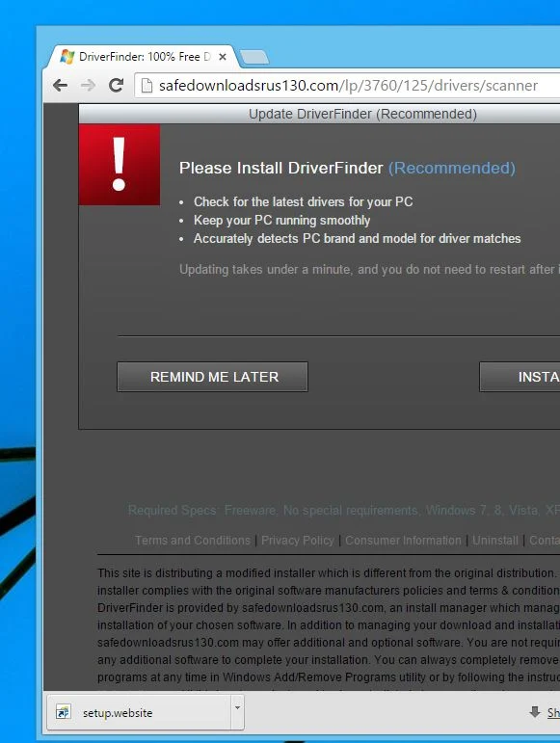Click the setup.website file icon

[63, 712]
